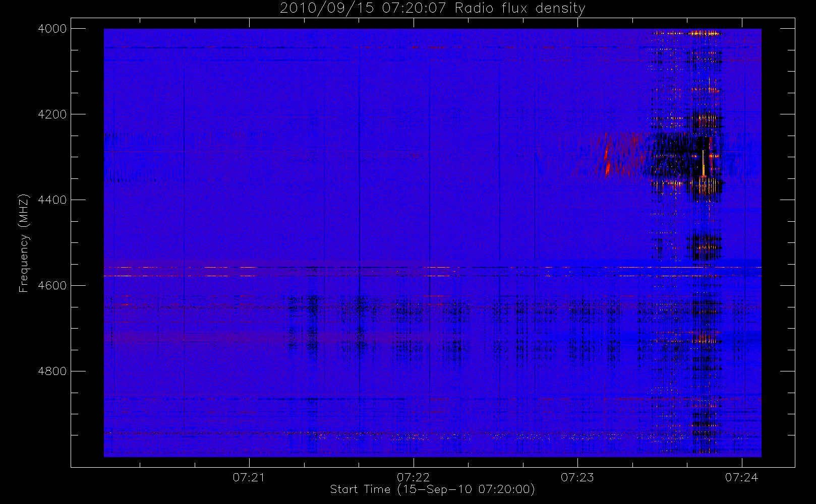Click the 4400 frequency tick label

52,200
